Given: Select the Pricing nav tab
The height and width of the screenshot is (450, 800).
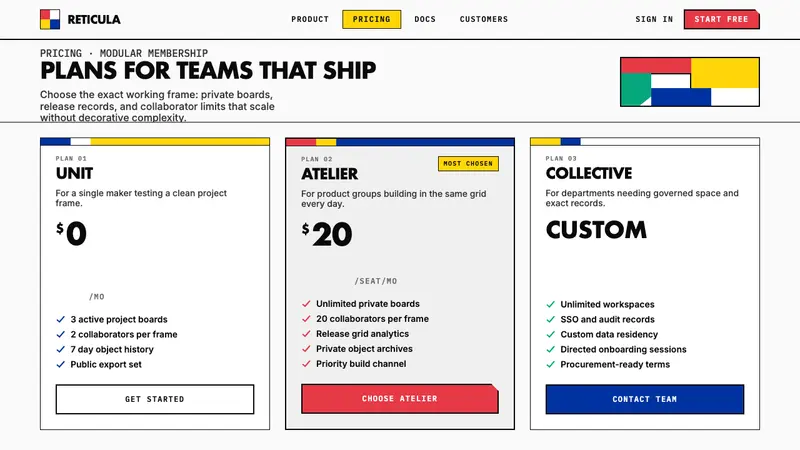Looking at the screenshot, I should (371, 19).
